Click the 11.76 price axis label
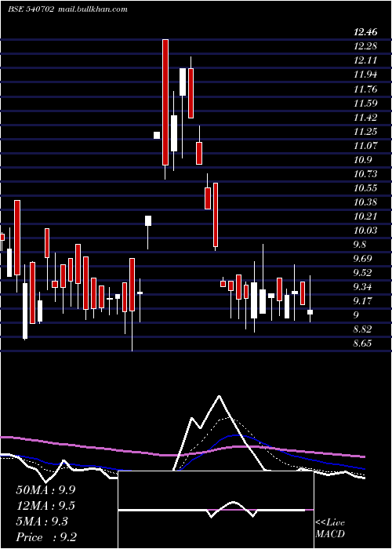Viewport: 392px width, 549px height. 365,89
